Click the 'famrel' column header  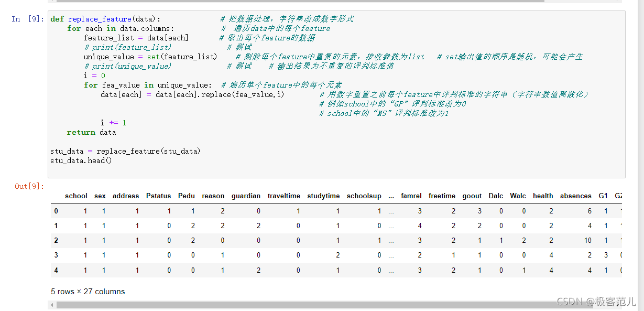coord(411,196)
